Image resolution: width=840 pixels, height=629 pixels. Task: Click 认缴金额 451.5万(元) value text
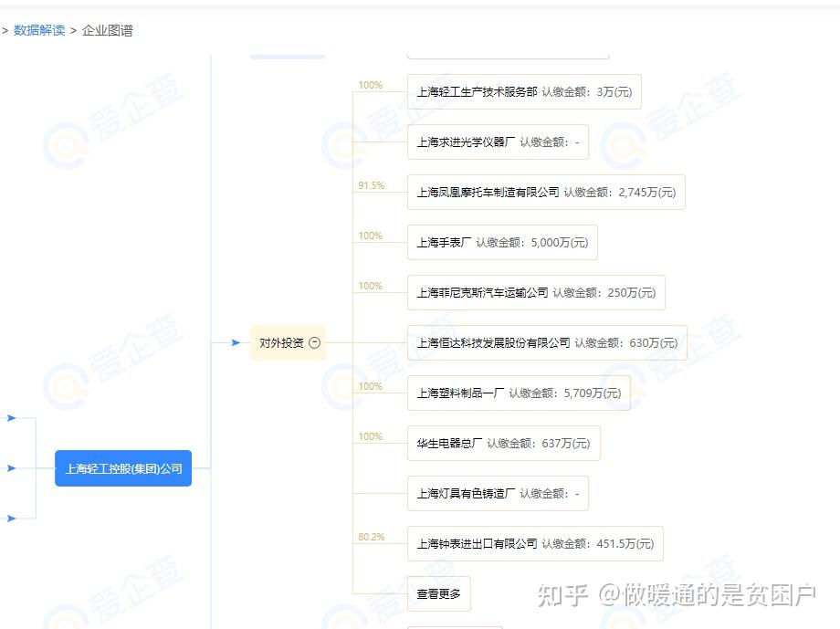tap(598, 544)
